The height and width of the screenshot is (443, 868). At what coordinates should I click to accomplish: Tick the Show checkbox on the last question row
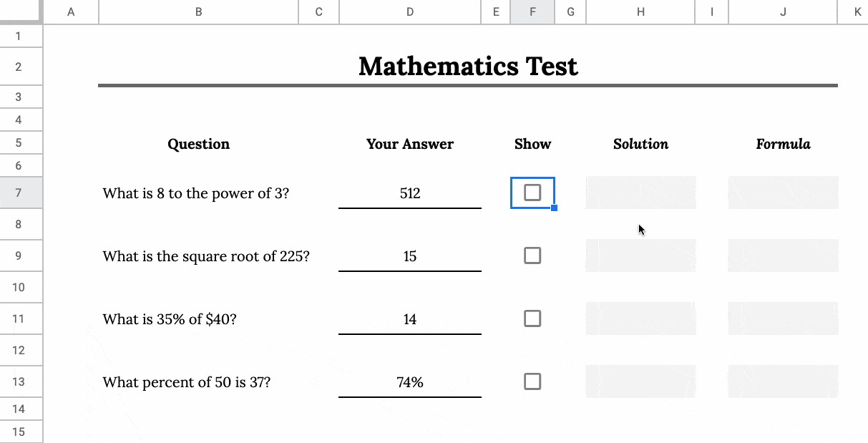[x=532, y=381]
